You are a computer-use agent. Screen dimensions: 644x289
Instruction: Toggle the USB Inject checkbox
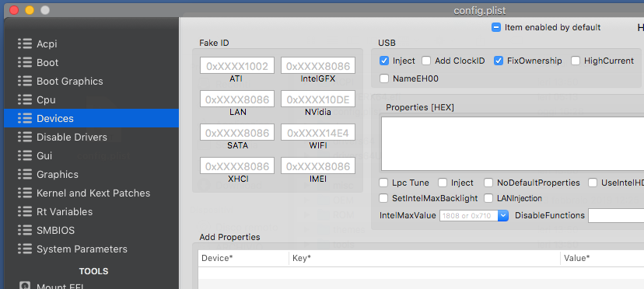384,61
